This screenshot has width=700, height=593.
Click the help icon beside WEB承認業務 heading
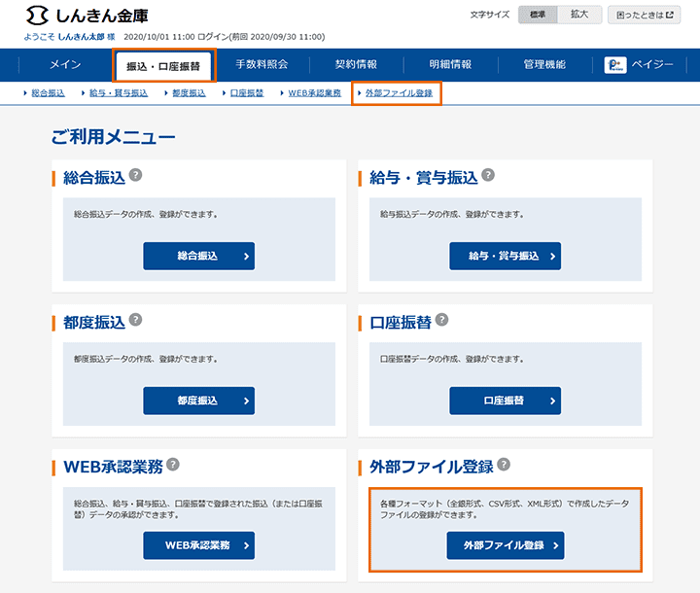pyautogui.click(x=173, y=465)
